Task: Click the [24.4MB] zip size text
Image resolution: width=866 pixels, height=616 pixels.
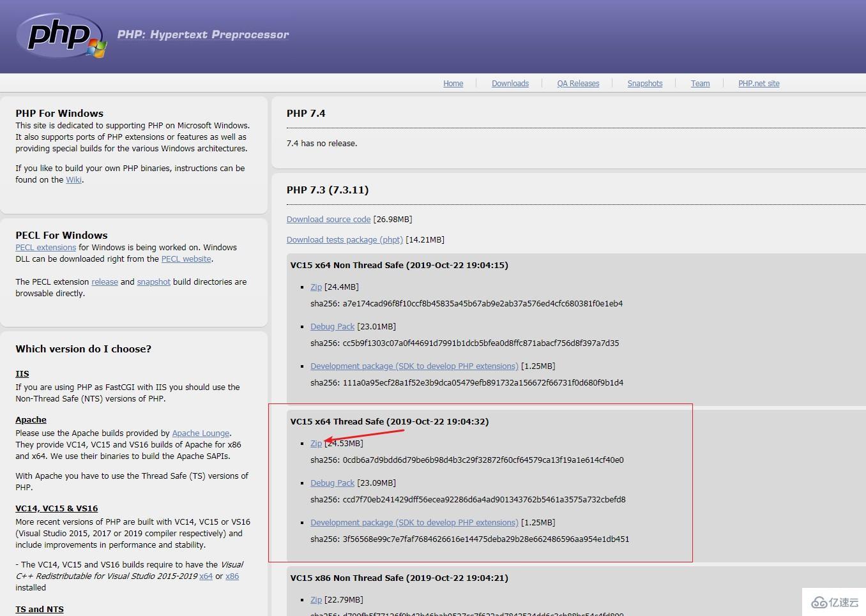Action: [342, 287]
